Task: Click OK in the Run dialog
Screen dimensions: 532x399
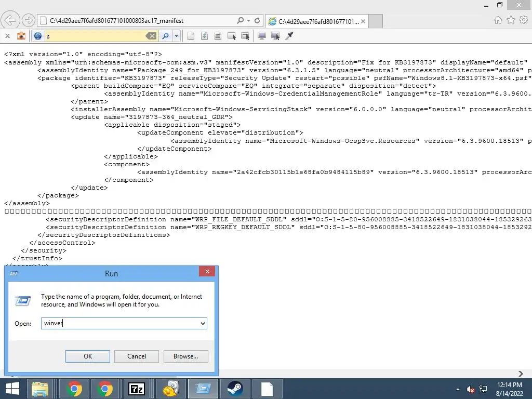Action: [x=87, y=356]
